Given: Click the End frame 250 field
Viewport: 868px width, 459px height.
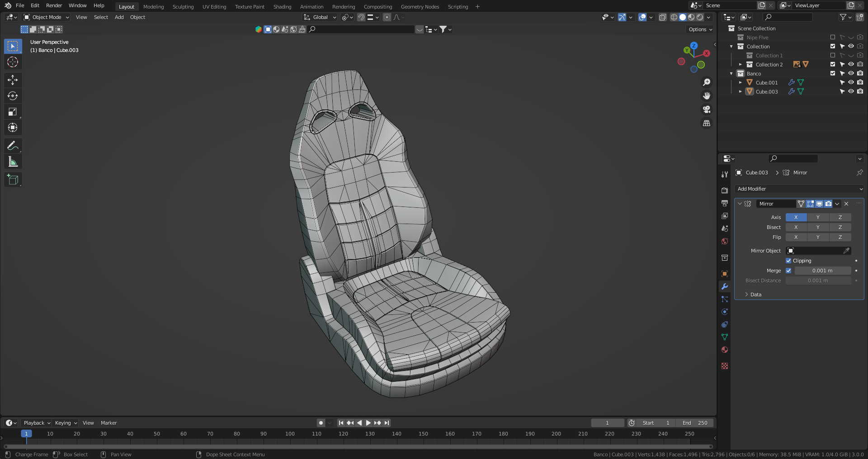Looking at the screenshot, I should pos(695,423).
